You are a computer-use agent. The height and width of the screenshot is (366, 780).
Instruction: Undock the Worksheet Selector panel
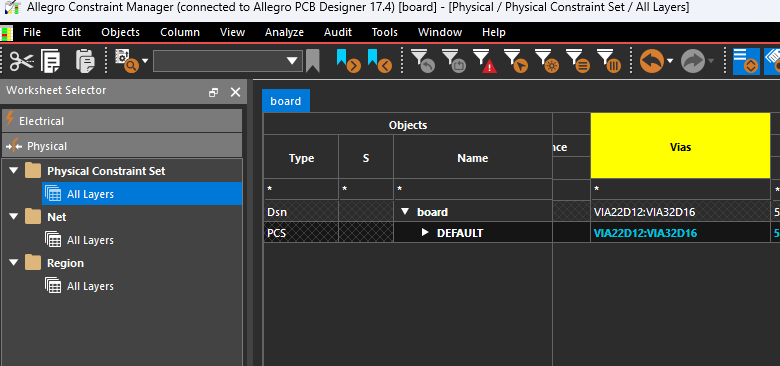click(213, 92)
